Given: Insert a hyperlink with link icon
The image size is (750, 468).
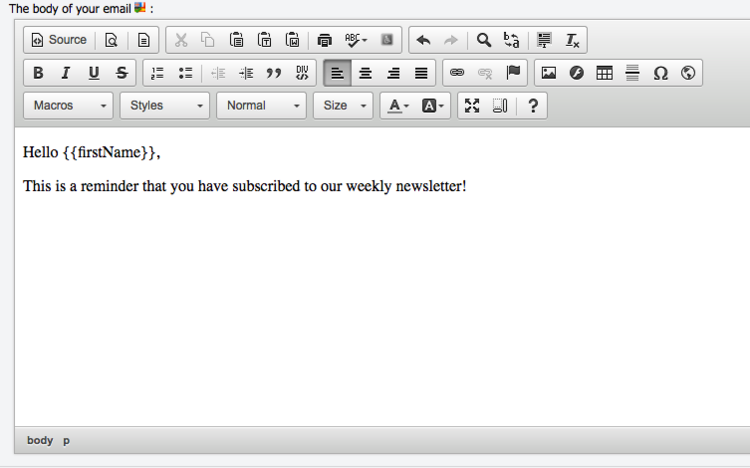Looking at the screenshot, I should [x=457, y=73].
